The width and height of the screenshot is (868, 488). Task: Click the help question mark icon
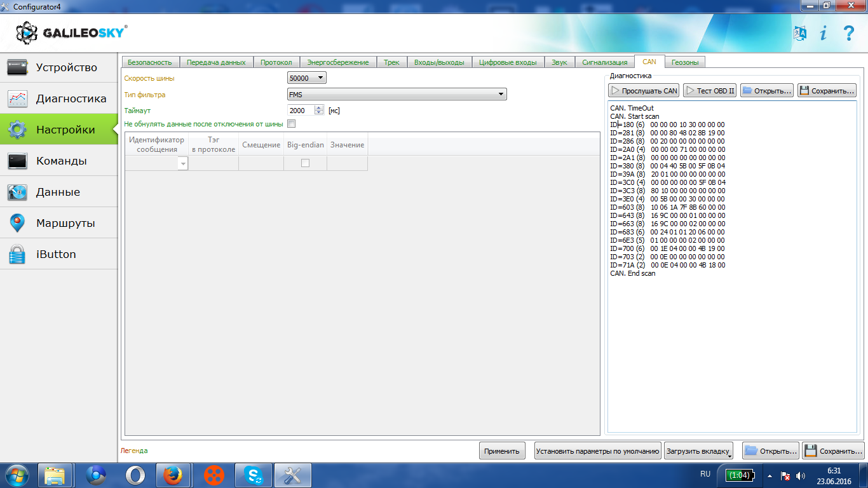point(848,34)
